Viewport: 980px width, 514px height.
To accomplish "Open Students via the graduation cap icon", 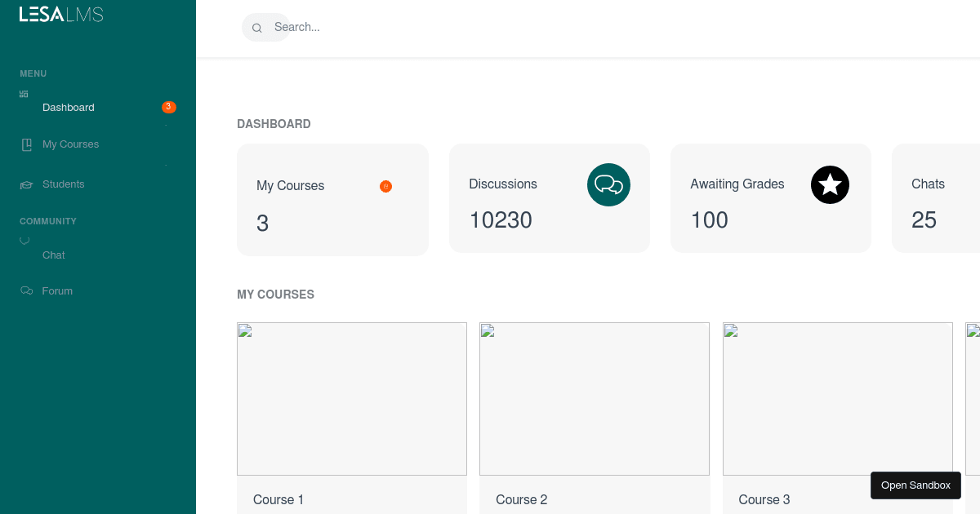I will click(x=25, y=184).
